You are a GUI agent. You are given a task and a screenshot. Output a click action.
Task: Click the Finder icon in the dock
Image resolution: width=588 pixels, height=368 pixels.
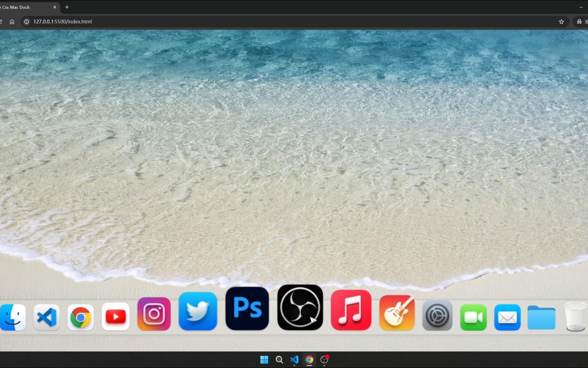click(x=13, y=317)
